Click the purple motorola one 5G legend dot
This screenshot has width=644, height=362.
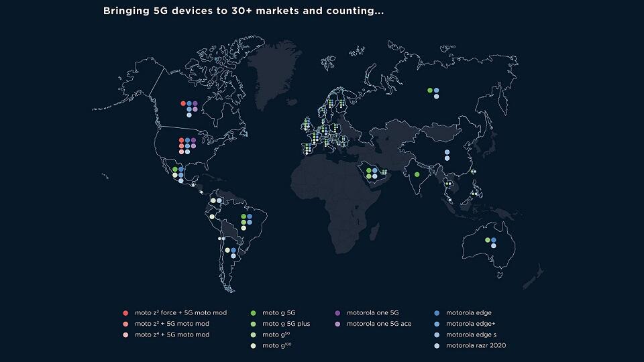point(338,312)
